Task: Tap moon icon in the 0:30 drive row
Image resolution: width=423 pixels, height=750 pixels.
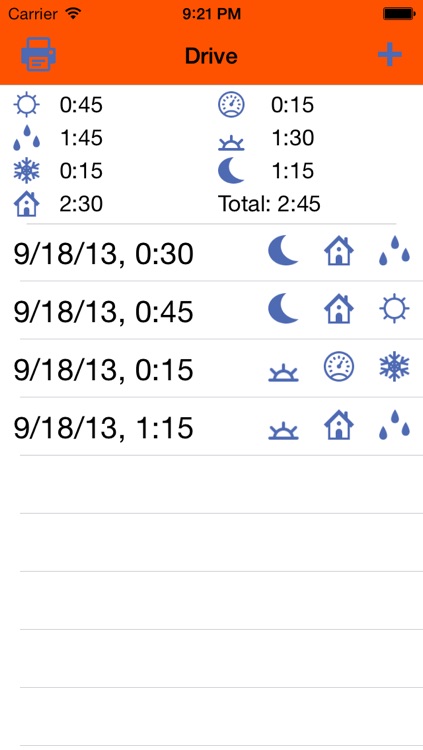Action: tap(283, 251)
